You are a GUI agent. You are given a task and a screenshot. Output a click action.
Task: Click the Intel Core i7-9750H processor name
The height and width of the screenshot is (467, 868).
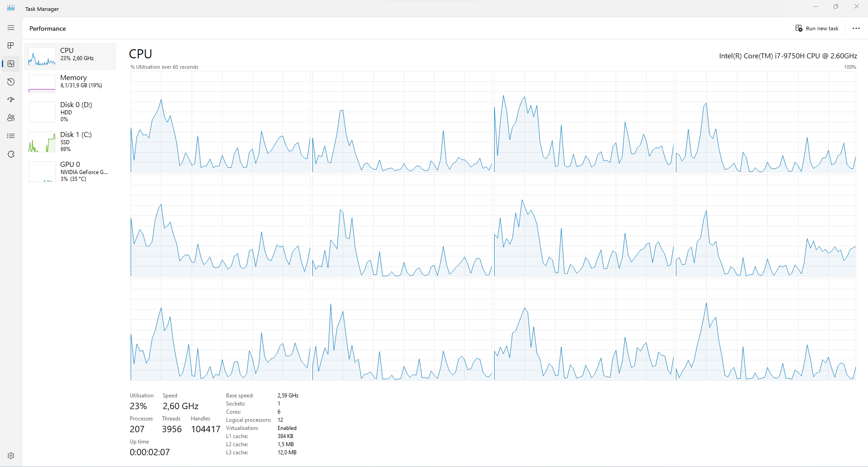(x=788, y=56)
